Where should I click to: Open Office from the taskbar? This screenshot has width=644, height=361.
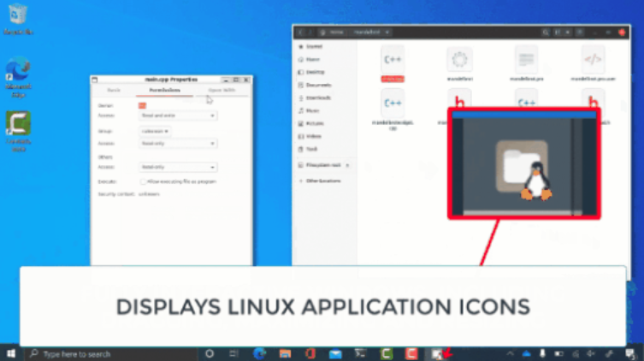point(310,353)
